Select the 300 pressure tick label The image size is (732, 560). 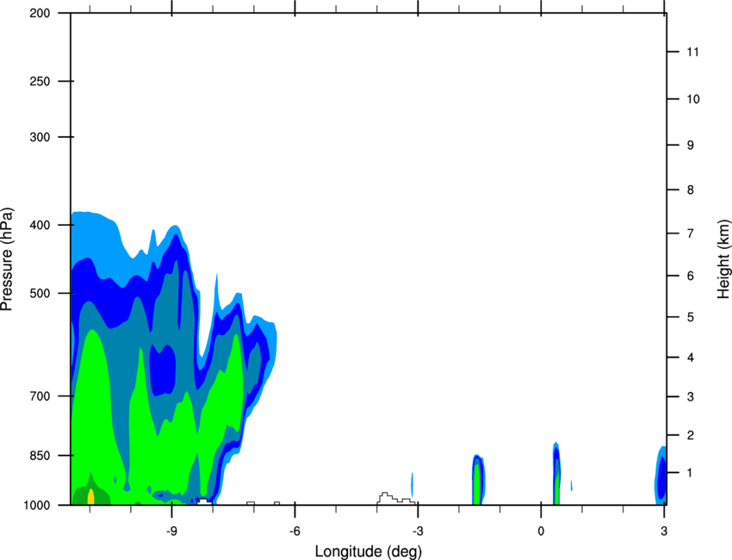click(40, 137)
